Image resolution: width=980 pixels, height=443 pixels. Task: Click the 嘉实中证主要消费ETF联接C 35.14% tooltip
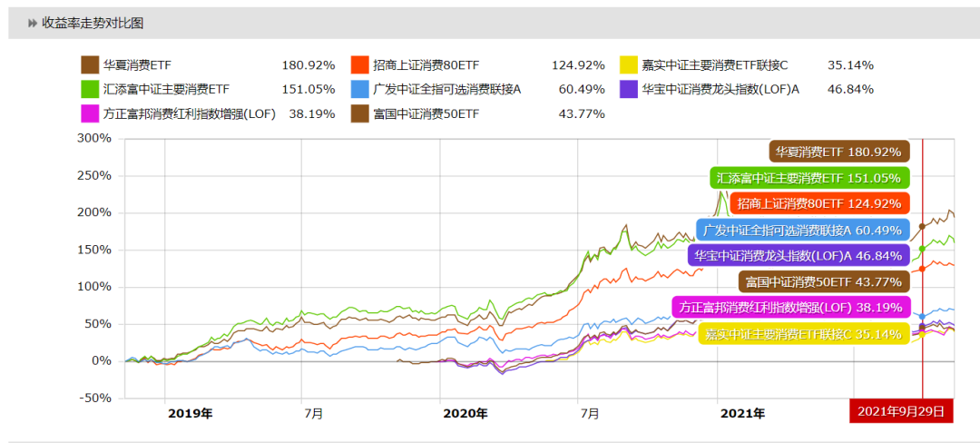(x=804, y=333)
